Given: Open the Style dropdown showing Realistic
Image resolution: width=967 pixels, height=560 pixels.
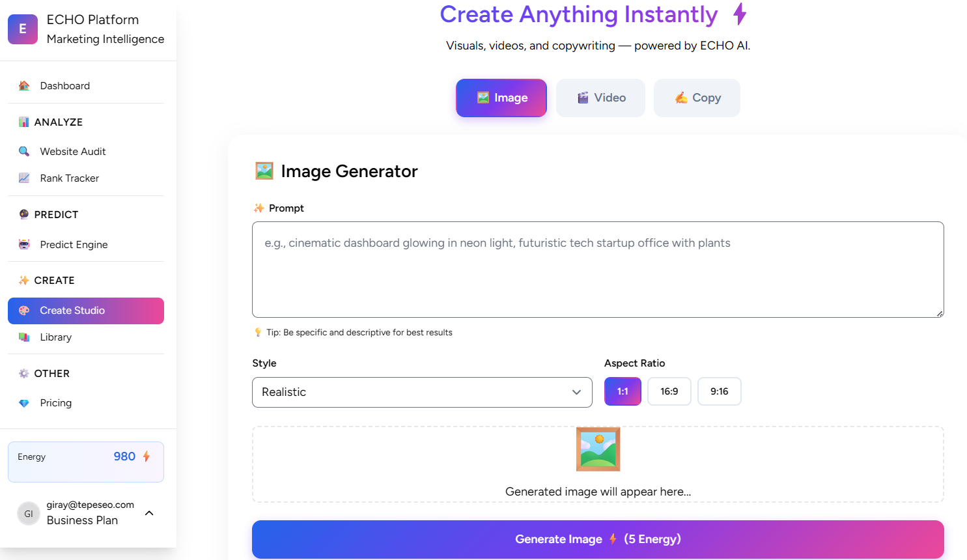Looking at the screenshot, I should [422, 392].
